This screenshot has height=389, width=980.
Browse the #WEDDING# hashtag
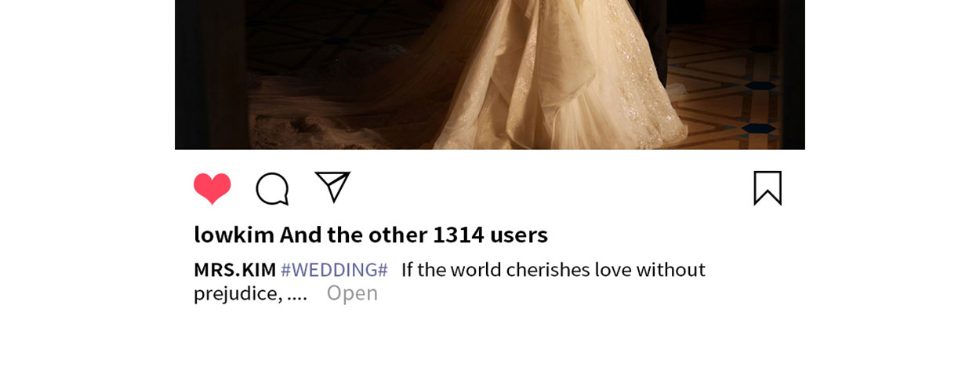click(334, 270)
